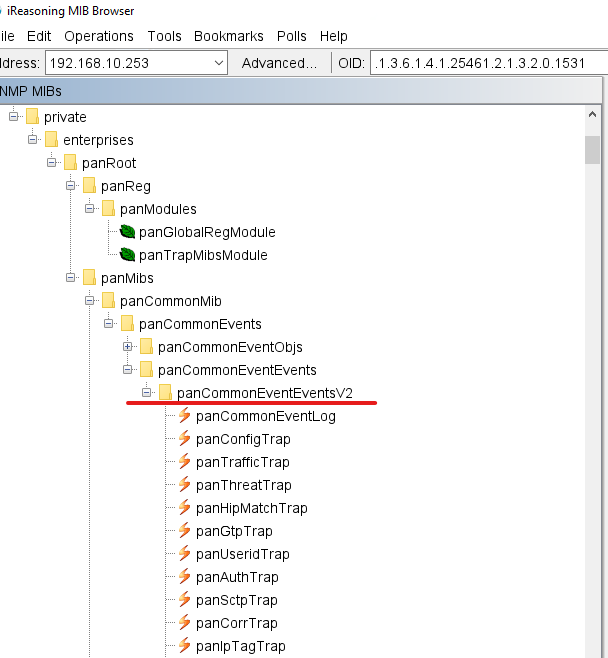Click the panUseridTrap lightning icon
This screenshot has height=658, width=608.
[x=184, y=554]
